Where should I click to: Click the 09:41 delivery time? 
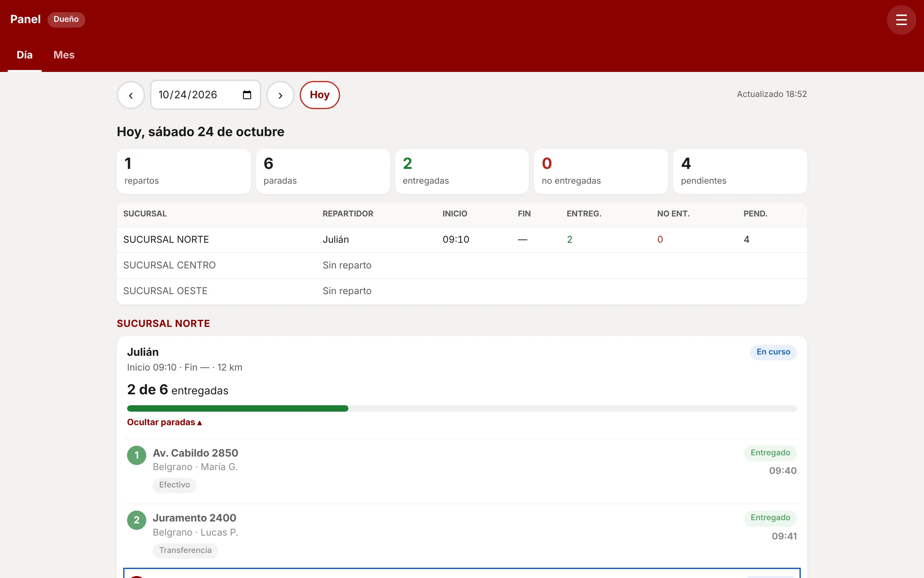pos(784,536)
